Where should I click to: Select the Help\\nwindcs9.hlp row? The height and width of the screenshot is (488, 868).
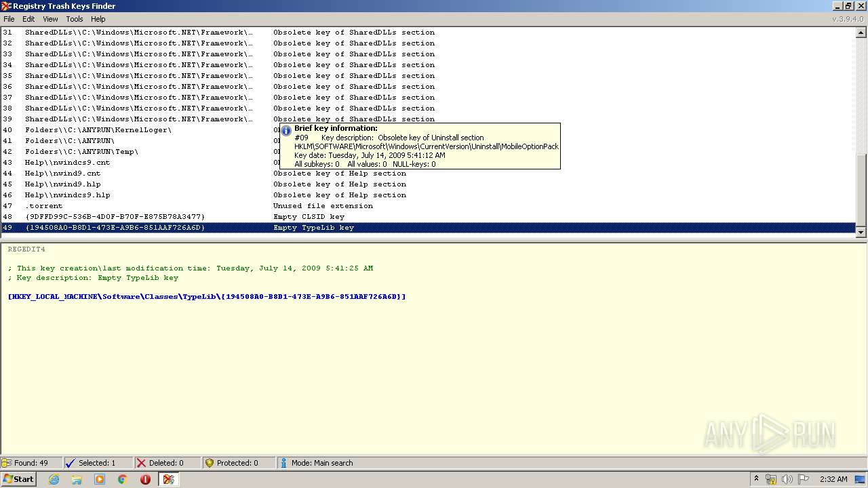click(429, 195)
